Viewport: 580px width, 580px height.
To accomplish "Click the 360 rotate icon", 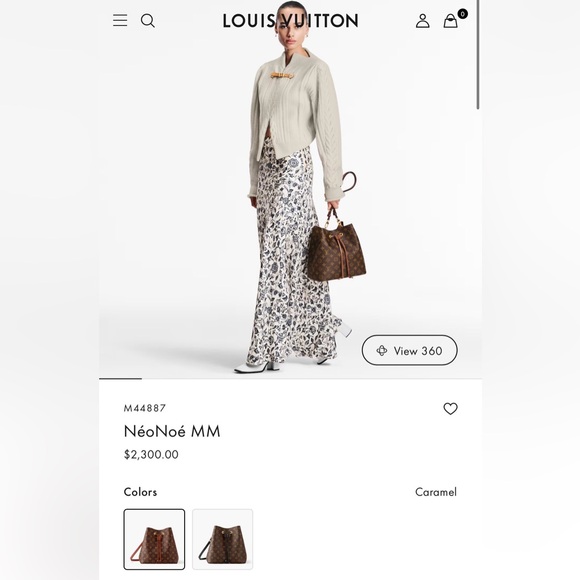I will click(382, 350).
